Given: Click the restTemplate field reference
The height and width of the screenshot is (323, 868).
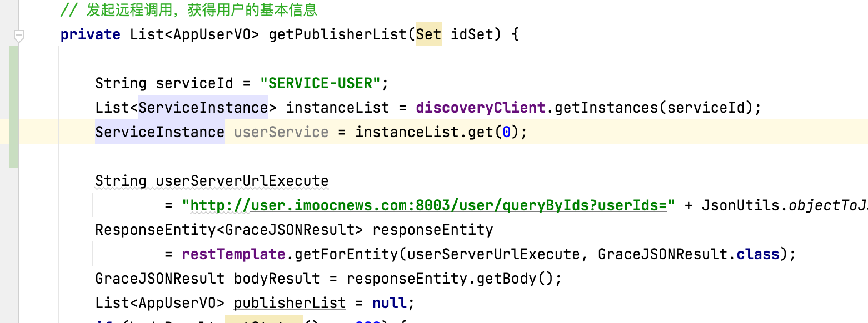Looking at the screenshot, I should 233,254.
